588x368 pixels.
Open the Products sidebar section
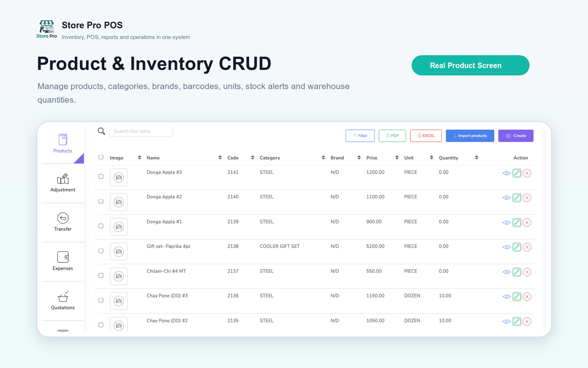63,144
